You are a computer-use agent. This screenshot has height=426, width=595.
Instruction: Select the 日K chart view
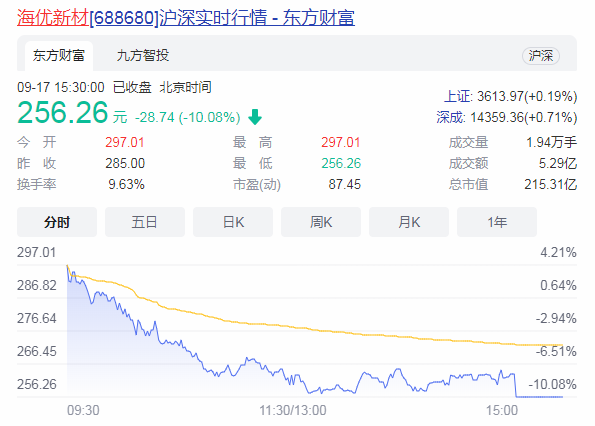[x=233, y=222]
